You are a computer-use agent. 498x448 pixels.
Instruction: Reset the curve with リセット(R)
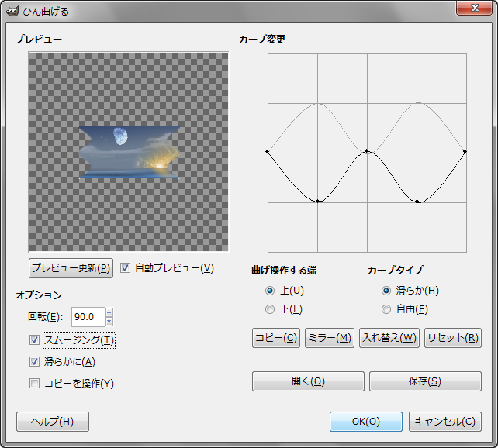[x=453, y=338]
